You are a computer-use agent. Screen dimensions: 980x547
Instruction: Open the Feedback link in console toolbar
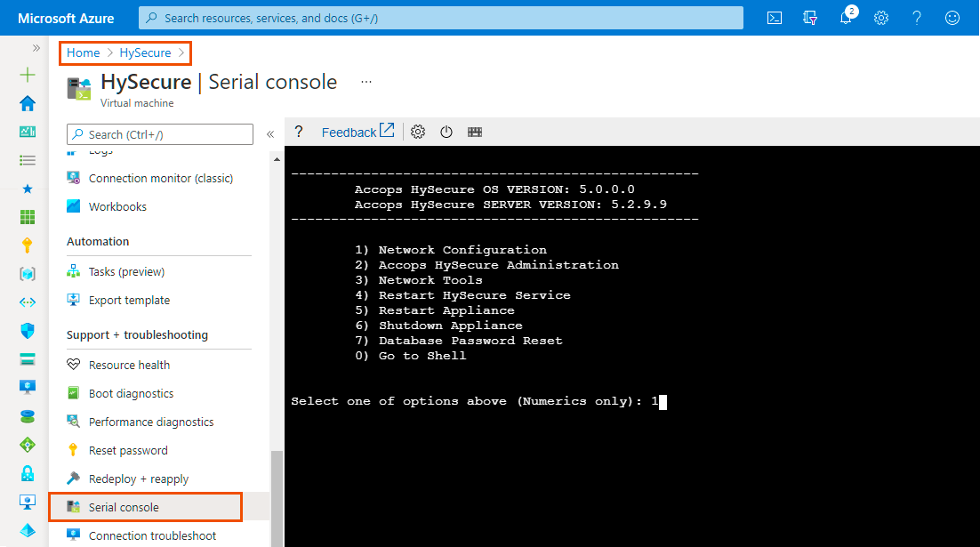358,132
